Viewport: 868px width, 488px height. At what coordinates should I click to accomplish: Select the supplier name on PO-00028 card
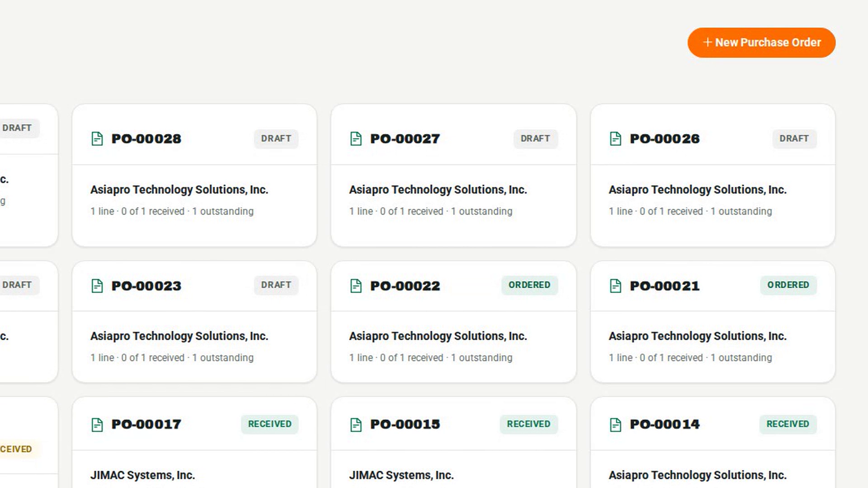coord(179,190)
